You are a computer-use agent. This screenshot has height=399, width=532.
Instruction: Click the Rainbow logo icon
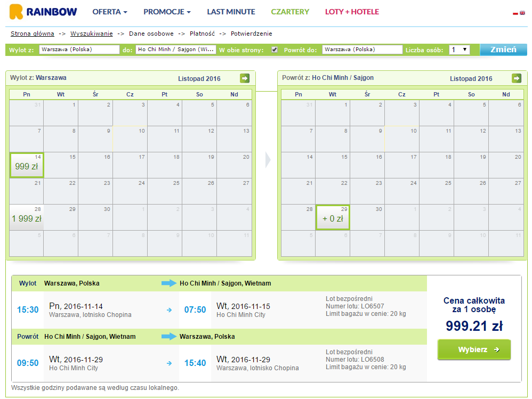(x=16, y=12)
